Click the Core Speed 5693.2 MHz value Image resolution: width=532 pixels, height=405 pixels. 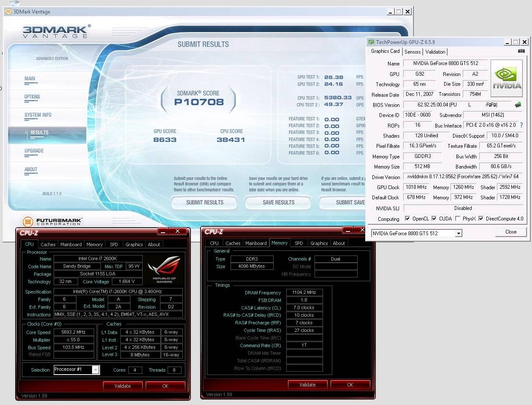click(73, 332)
